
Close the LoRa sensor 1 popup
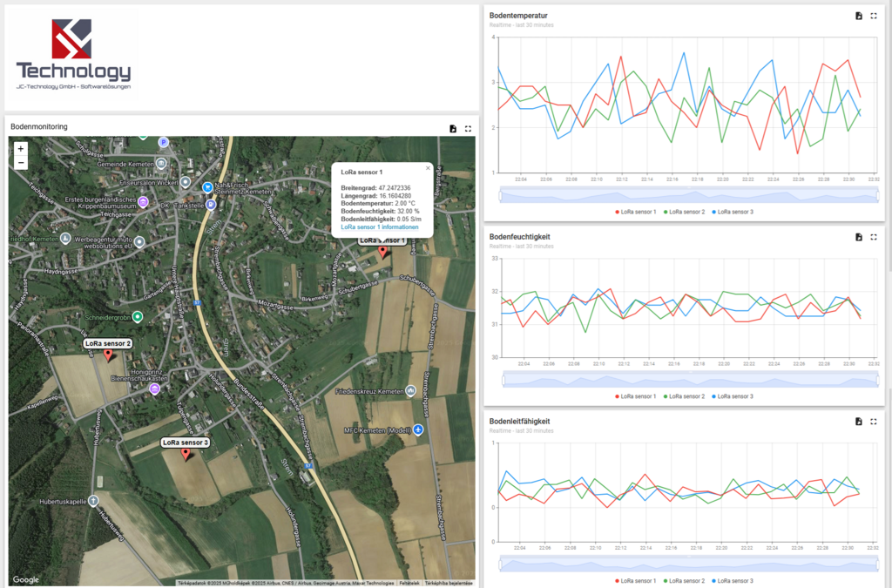pyautogui.click(x=428, y=167)
